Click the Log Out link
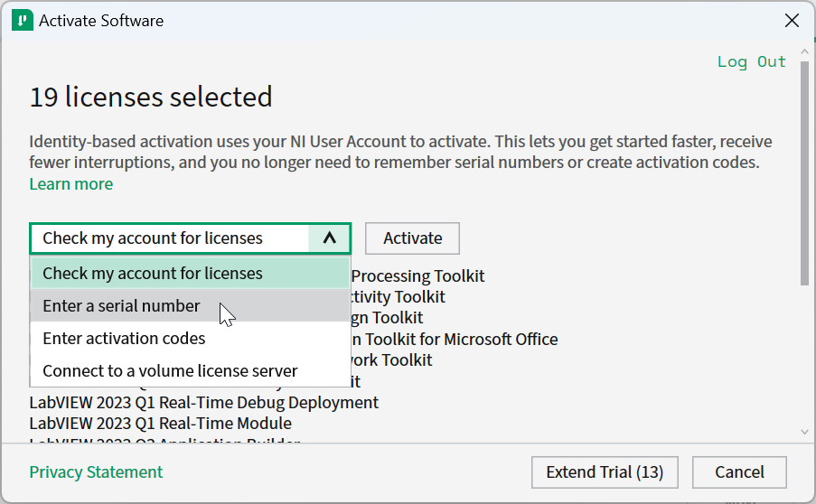This screenshot has height=504, width=816. click(752, 61)
